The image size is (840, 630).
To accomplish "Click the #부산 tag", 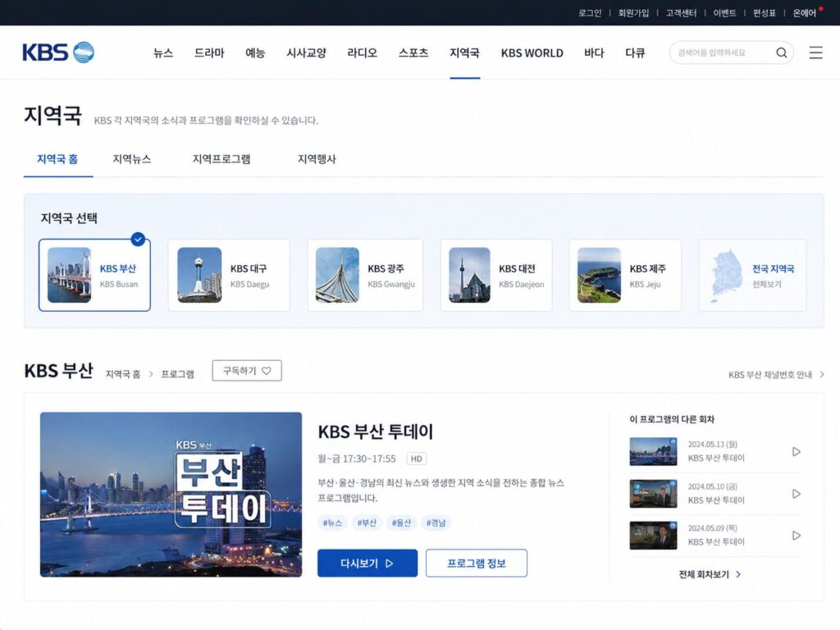I will tap(367, 523).
